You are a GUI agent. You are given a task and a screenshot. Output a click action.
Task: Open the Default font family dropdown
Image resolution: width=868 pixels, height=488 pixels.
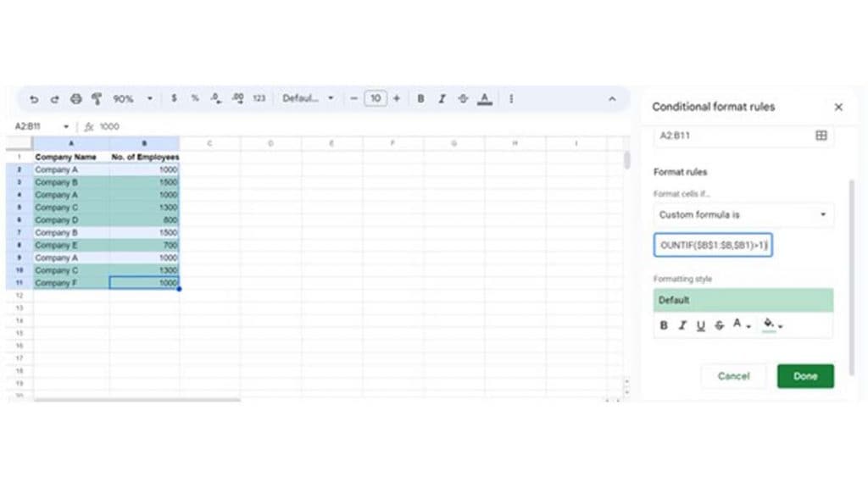click(x=309, y=98)
